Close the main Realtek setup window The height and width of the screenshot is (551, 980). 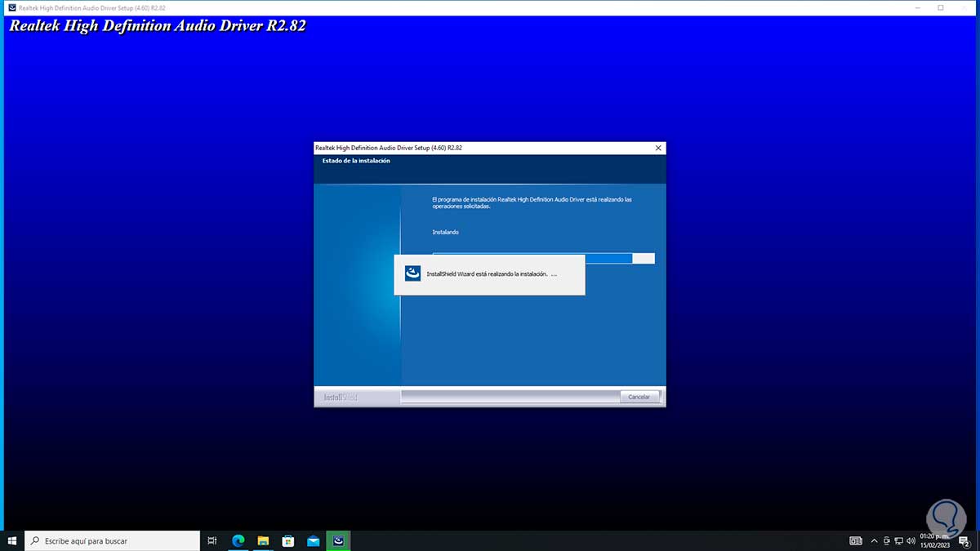click(x=966, y=7)
